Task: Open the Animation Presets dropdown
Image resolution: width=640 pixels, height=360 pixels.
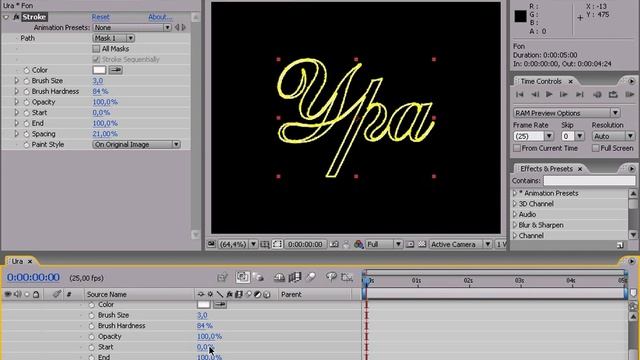Action: (132, 27)
